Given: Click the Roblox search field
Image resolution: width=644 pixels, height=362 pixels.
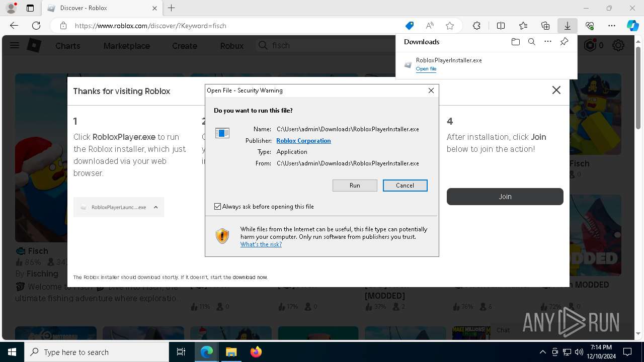Looking at the screenshot, I should [x=325, y=45].
